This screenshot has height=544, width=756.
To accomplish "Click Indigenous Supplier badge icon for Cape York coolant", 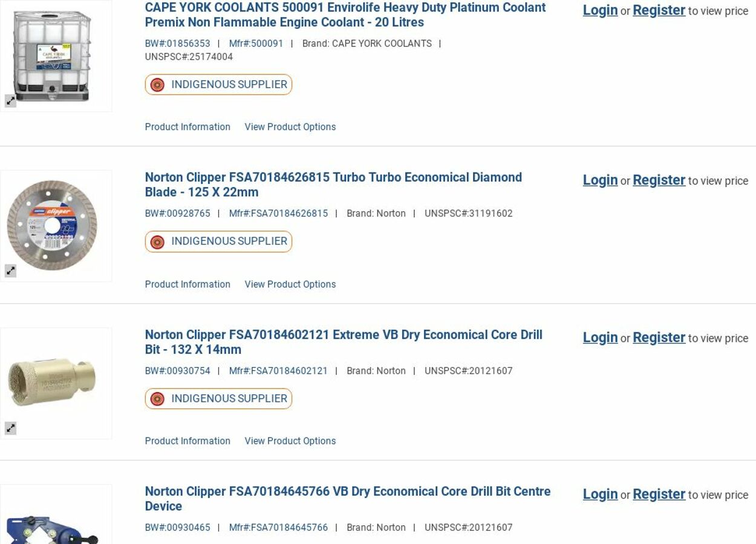I will [158, 85].
